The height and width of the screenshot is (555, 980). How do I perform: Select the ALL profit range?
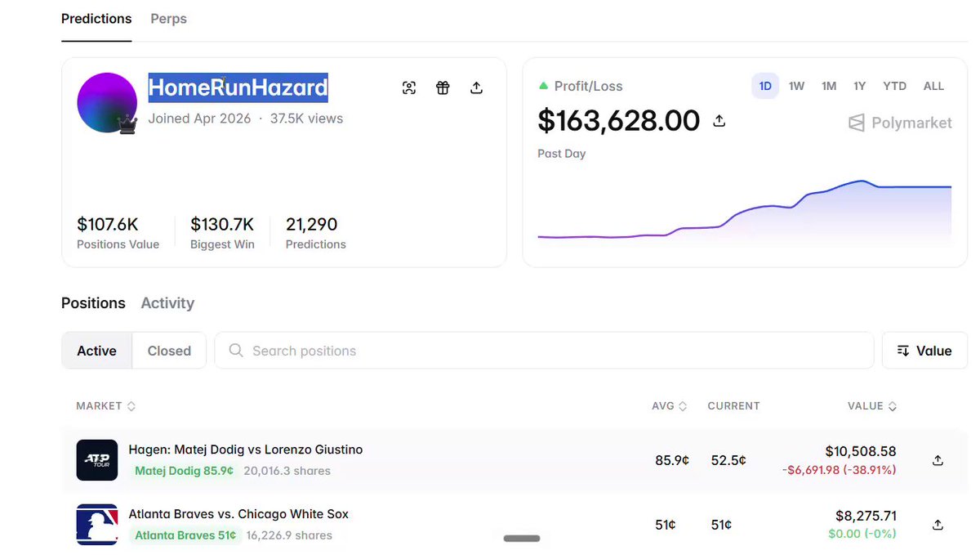933,86
